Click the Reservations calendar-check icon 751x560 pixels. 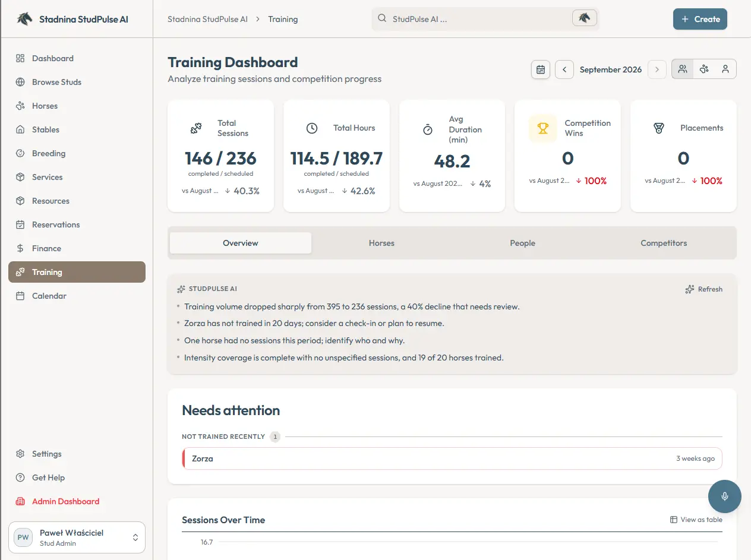20,224
